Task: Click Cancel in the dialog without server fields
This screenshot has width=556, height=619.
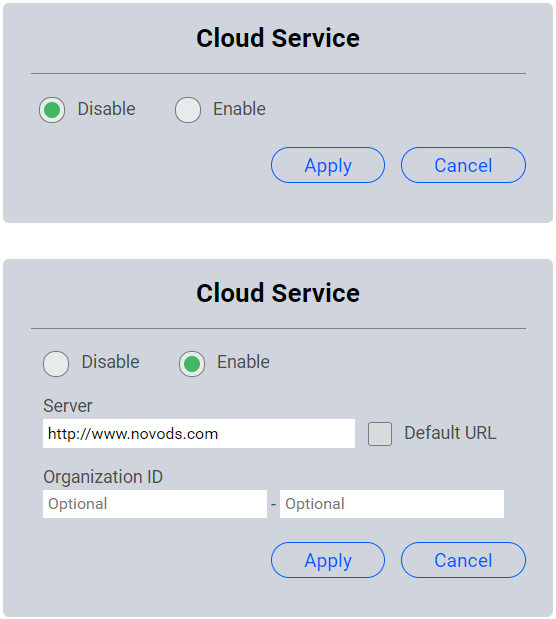Action: [x=463, y=165]
